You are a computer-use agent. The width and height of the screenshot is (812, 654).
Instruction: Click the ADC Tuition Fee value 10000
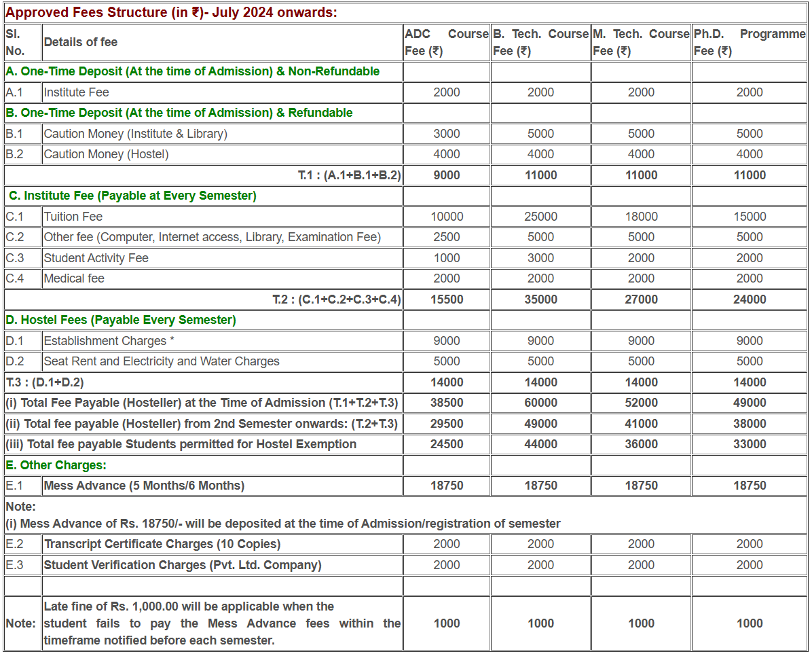point(447,217)
